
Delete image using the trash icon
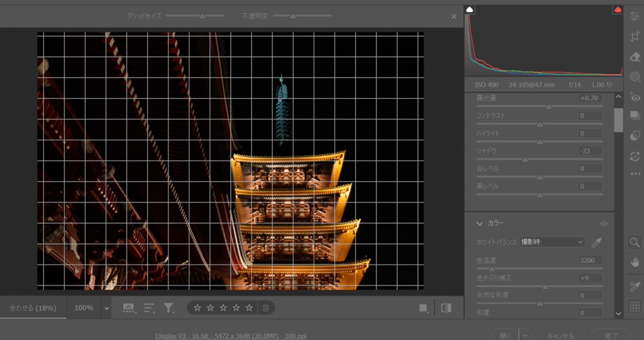click(266, 307)
